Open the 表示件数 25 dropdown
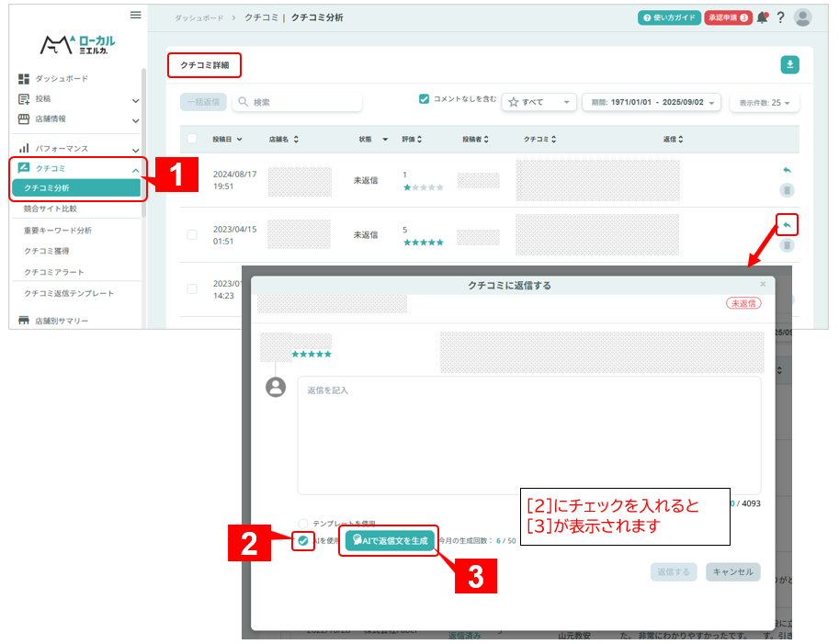 pos(764,103)
